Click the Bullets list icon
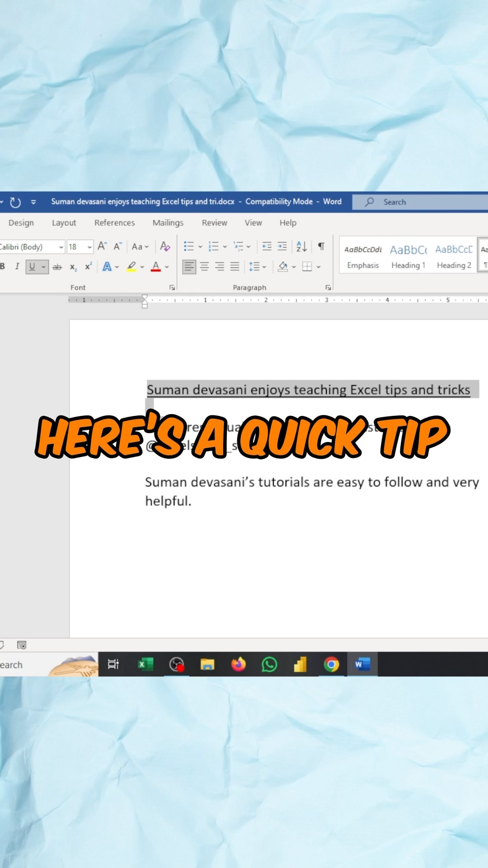 (x=189, y=246)
